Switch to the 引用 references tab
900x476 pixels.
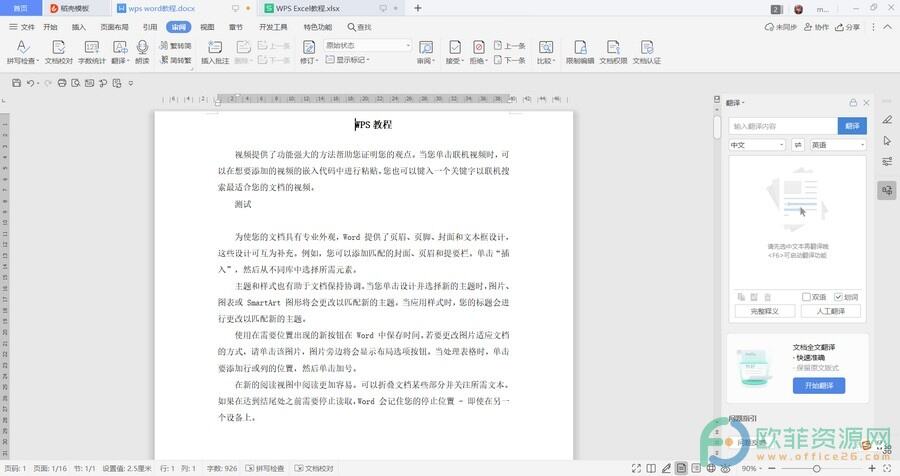[150, 27]
